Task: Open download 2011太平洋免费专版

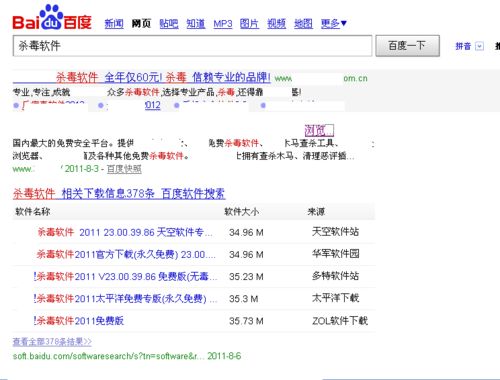Action: (125, 299)
